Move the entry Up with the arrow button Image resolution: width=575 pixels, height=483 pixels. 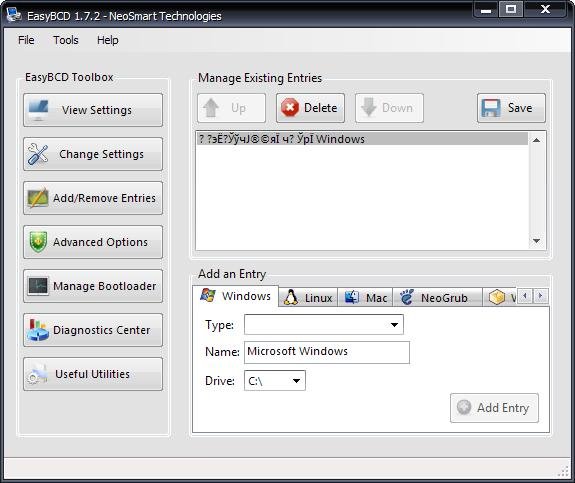(x=231, y=108)
